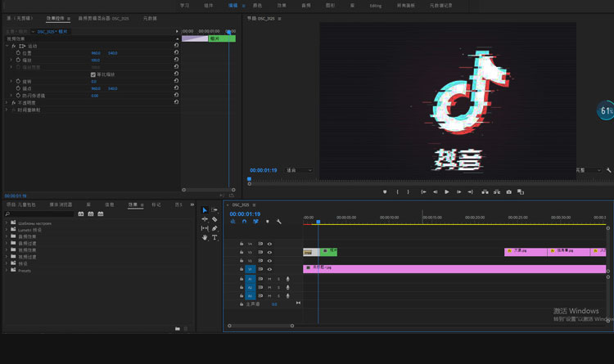Hide track V3 output with eye icon
614x364 pixels.
point(269,253)
